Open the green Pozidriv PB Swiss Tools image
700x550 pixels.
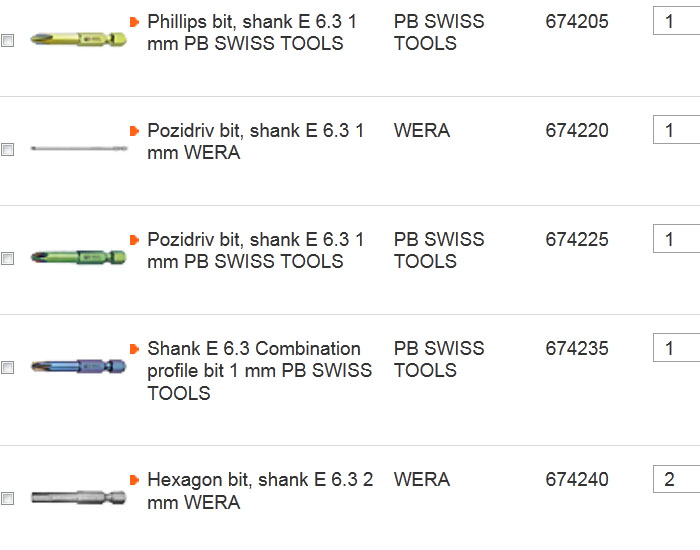[78, 258]
